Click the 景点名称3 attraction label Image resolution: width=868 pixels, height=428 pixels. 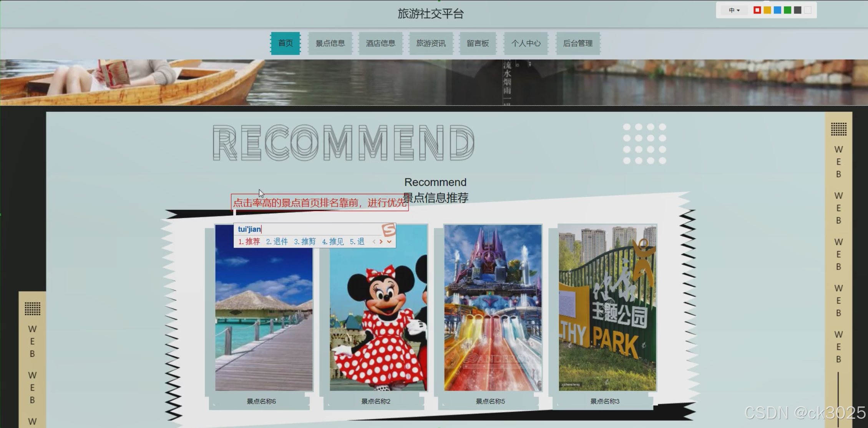(x=604, y=401)
